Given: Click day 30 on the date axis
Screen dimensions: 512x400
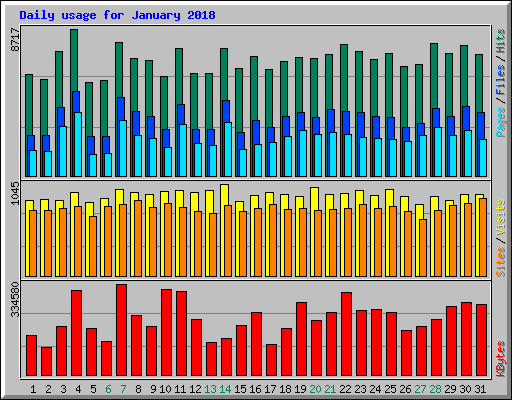Looking at the screenshot, I should (x=465, y=389).
